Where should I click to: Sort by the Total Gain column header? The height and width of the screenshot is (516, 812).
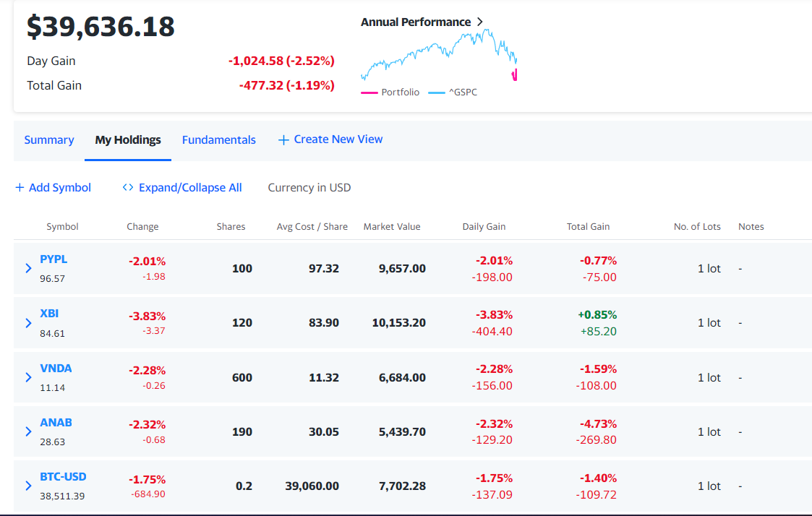(589, 227)
